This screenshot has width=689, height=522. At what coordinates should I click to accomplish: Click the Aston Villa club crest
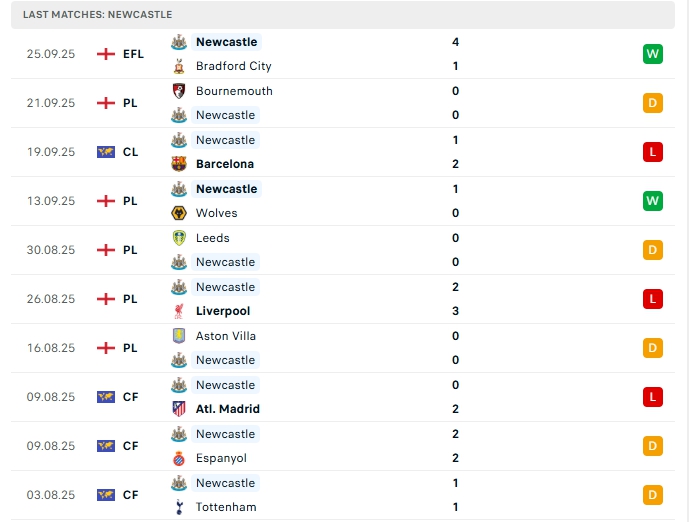[179, 336]
